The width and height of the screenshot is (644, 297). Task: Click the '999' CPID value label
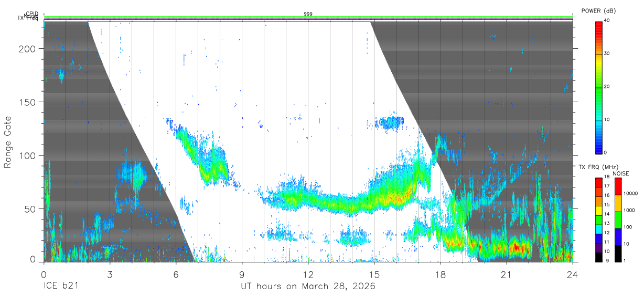pos(308,14)
